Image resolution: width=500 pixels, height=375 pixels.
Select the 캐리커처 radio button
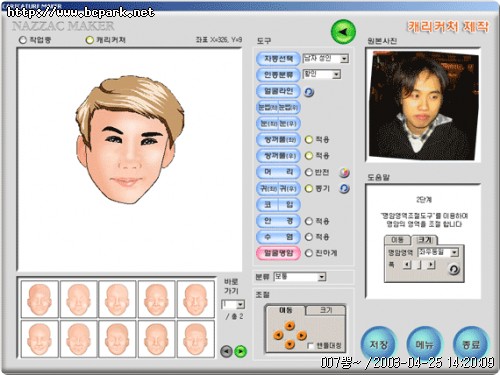tap(89, 40)
